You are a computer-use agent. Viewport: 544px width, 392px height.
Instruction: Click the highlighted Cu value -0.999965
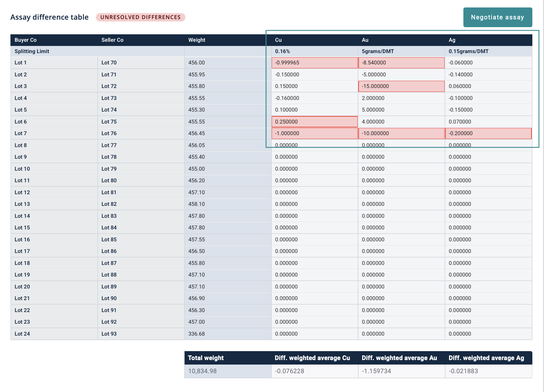pyautogui.click(x=314, y=63)
